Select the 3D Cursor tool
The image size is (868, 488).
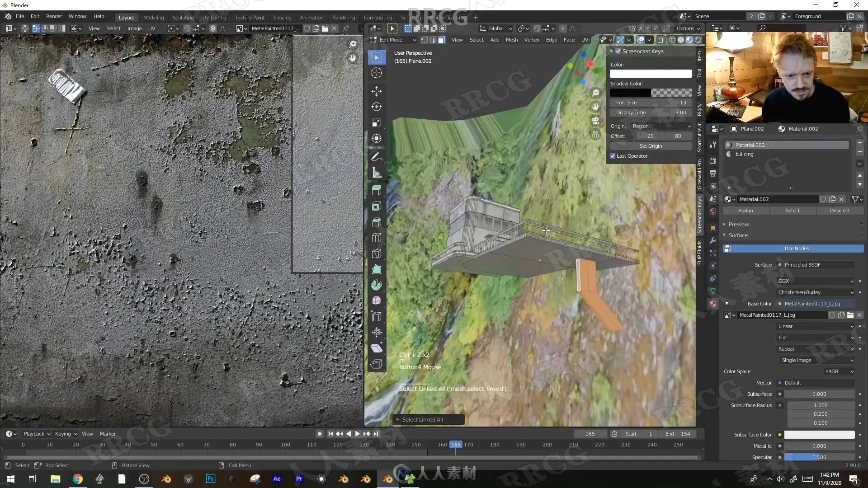(376, 73)
